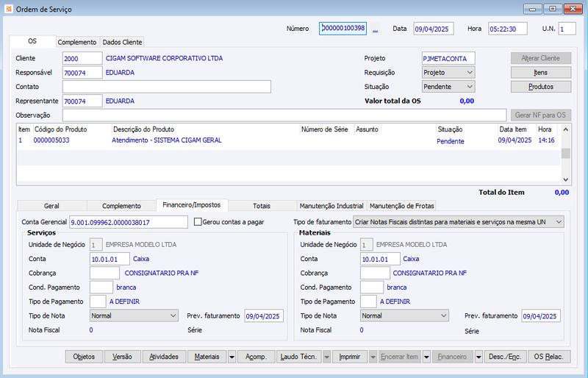The width and height of the screenshot is (588, 378).
Task: Click Serviços Cond. Pagamento field
Action: tap(101, 287)
